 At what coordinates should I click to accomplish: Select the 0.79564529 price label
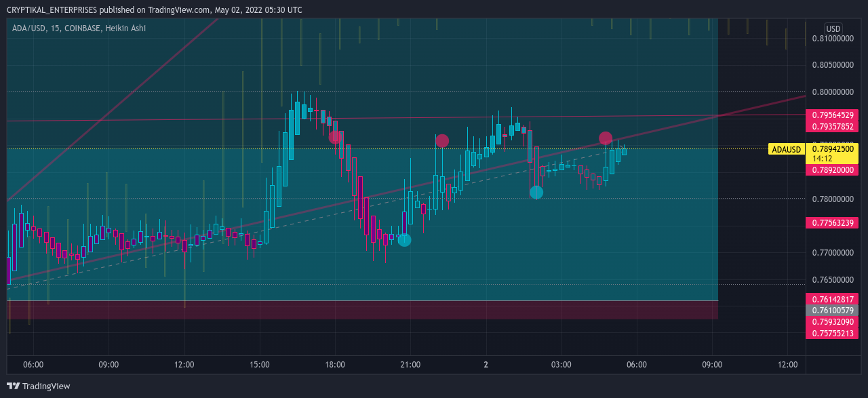point(833,115)
